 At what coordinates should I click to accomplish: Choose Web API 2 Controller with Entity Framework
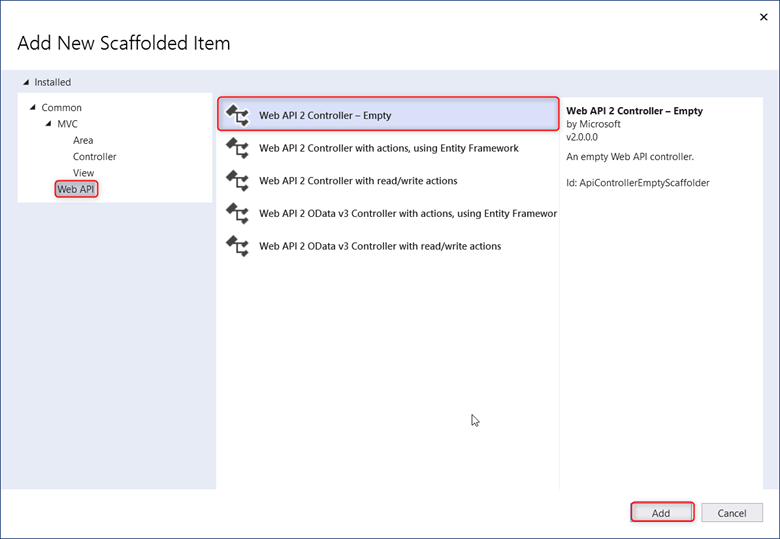click(x=388, y=148)
